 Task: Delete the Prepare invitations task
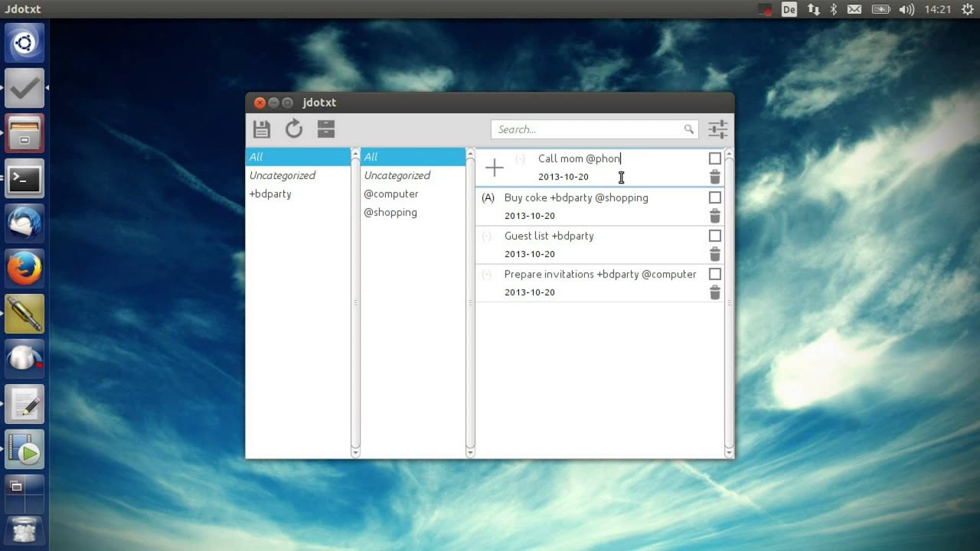[715, 292]
